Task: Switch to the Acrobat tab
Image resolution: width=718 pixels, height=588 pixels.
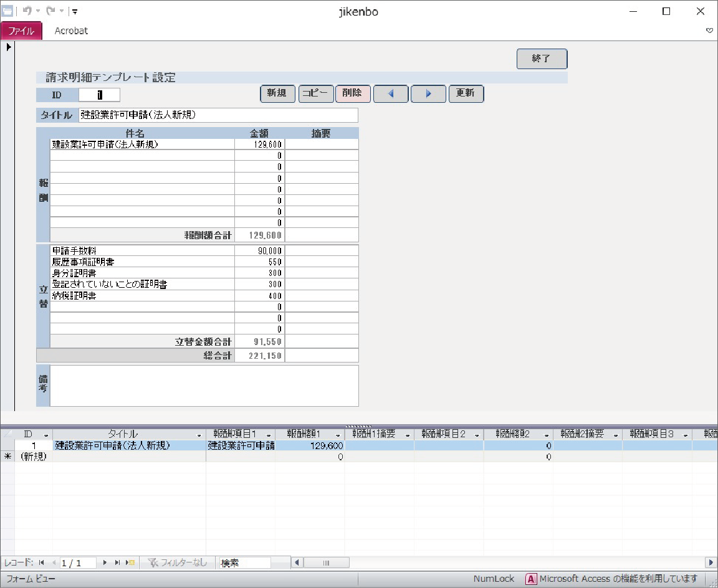Action: click(71, 31)
